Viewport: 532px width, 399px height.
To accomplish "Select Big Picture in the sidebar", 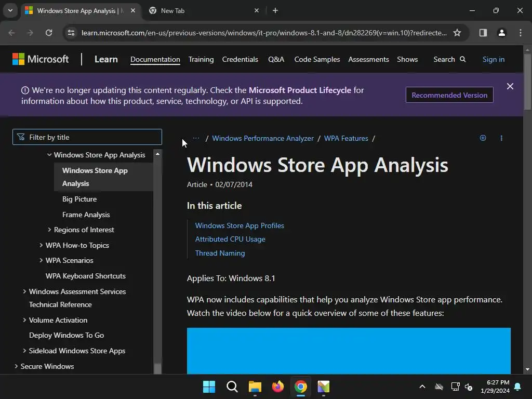I will coord(79,199).
